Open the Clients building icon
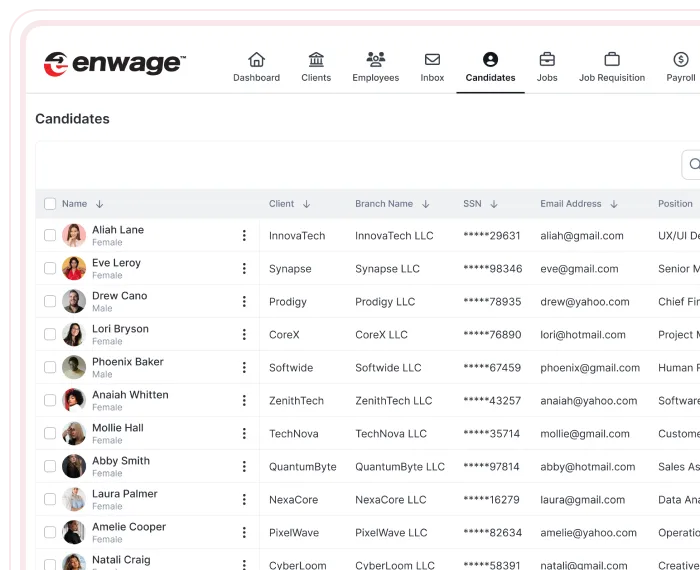 click(x=316, y=60)
